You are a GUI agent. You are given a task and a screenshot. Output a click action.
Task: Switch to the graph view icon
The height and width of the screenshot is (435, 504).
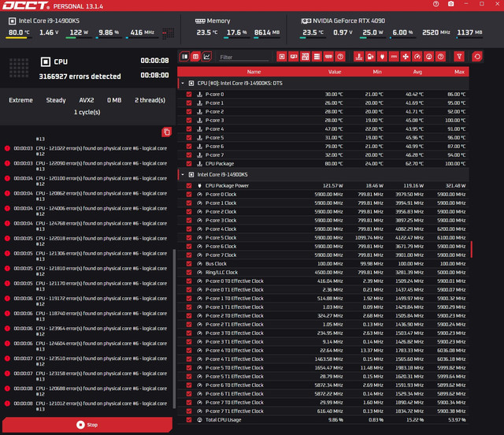206,57
